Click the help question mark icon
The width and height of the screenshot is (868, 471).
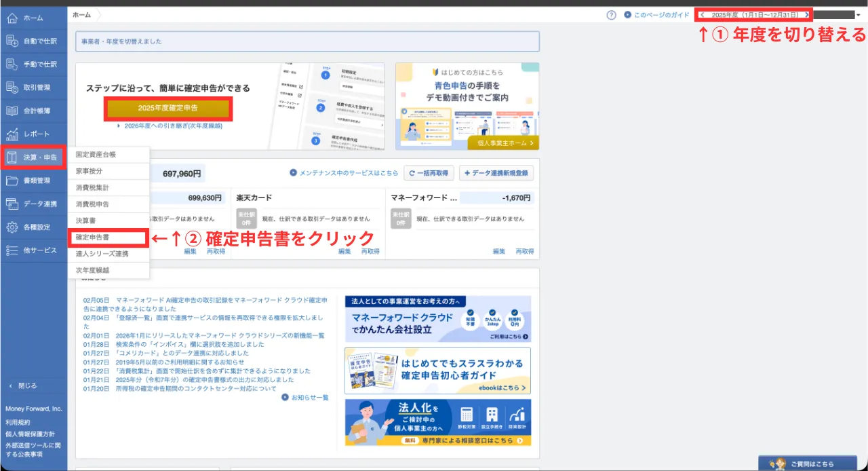(611, 15)
